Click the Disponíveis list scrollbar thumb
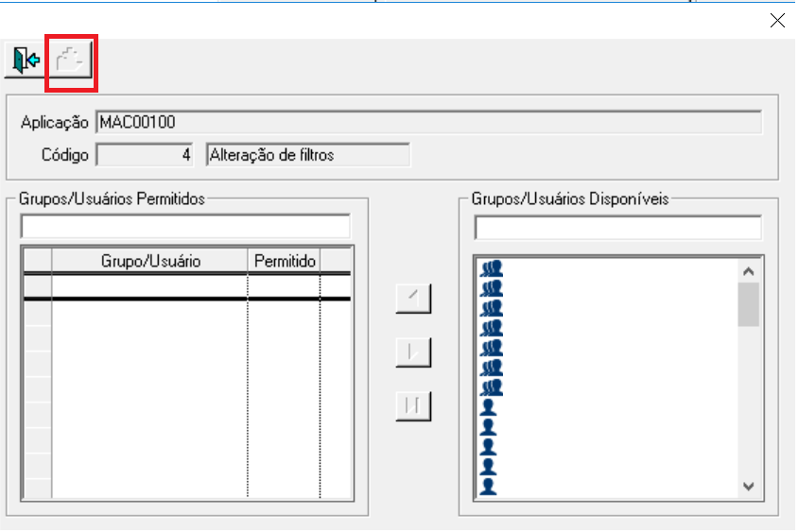 pos(748,304)
